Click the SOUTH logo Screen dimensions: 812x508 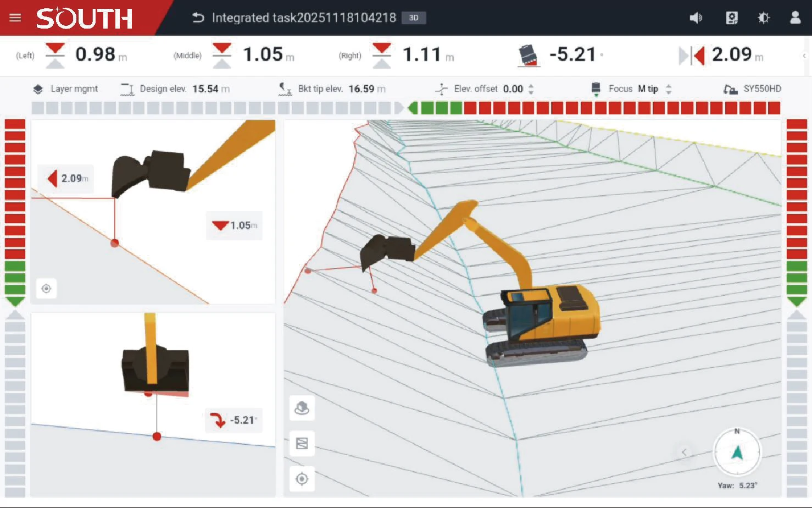coord(84,18)
